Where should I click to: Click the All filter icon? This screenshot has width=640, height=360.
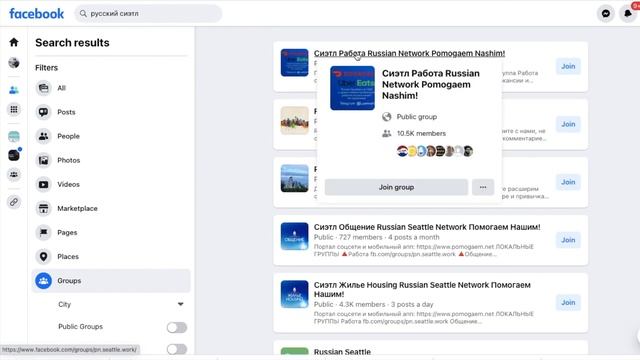coord(43,88)
